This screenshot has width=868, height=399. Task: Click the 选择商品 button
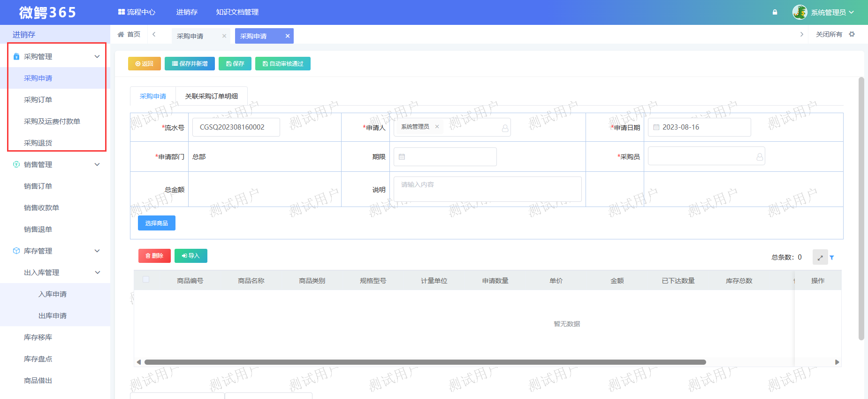click(x=156, y=223)
